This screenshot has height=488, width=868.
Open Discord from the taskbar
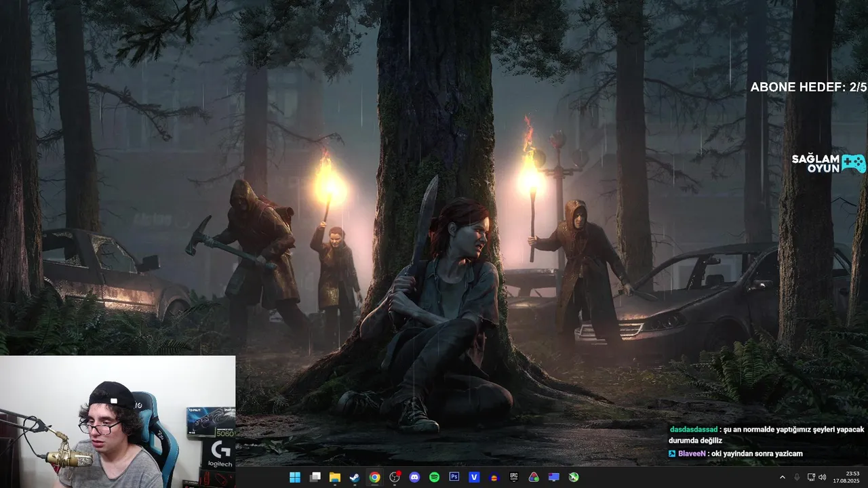point(414,477)
